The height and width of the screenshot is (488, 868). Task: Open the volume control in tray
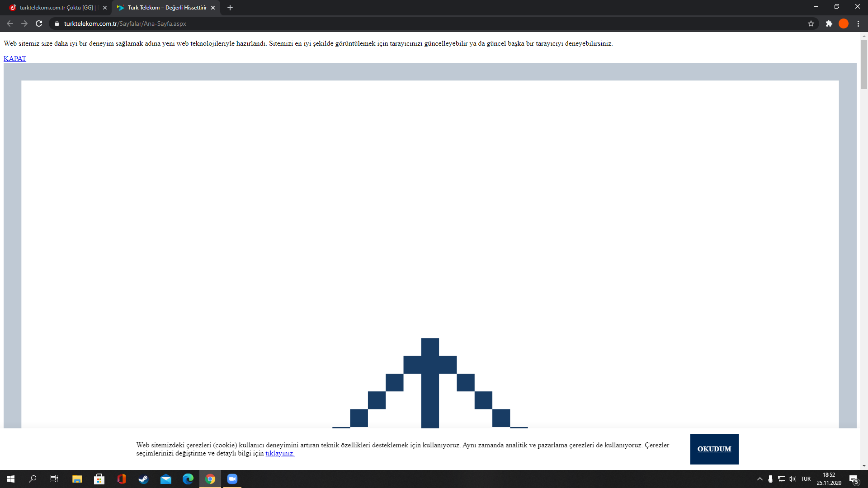tap(792, 479)
